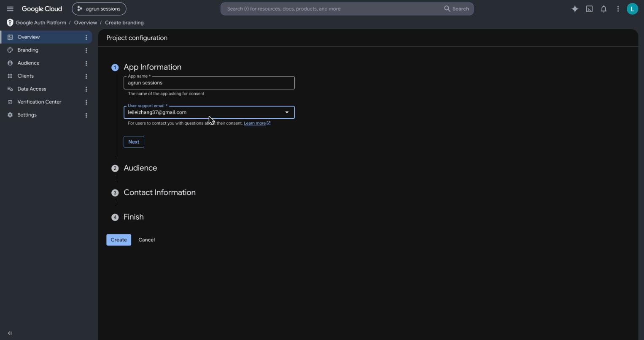
Task: Collapse the sidebar navigation panel
Action: pos(10,333)
